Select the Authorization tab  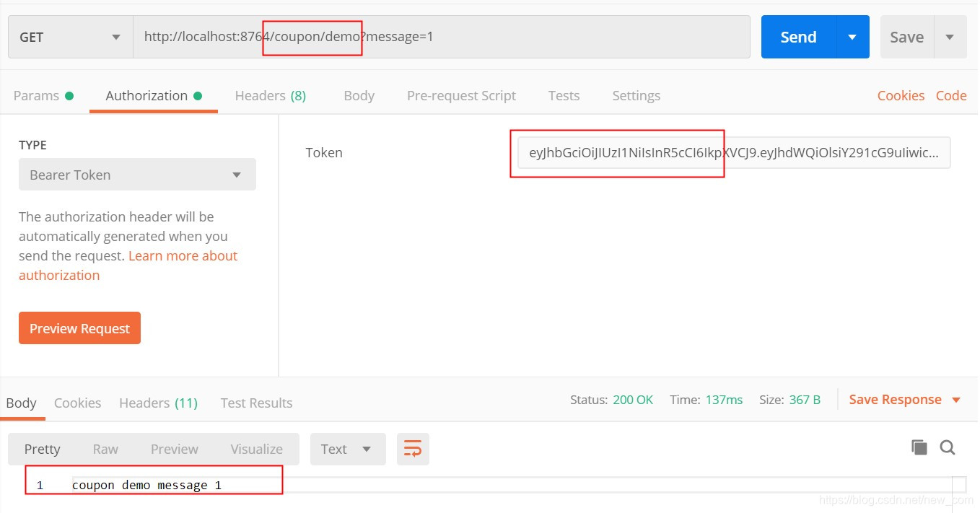pos(154,95)
